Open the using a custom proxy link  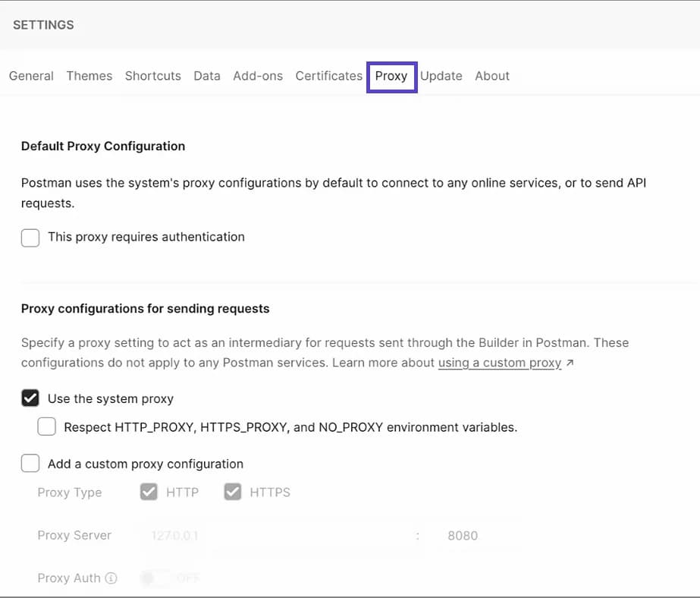(x=500, y=363)
